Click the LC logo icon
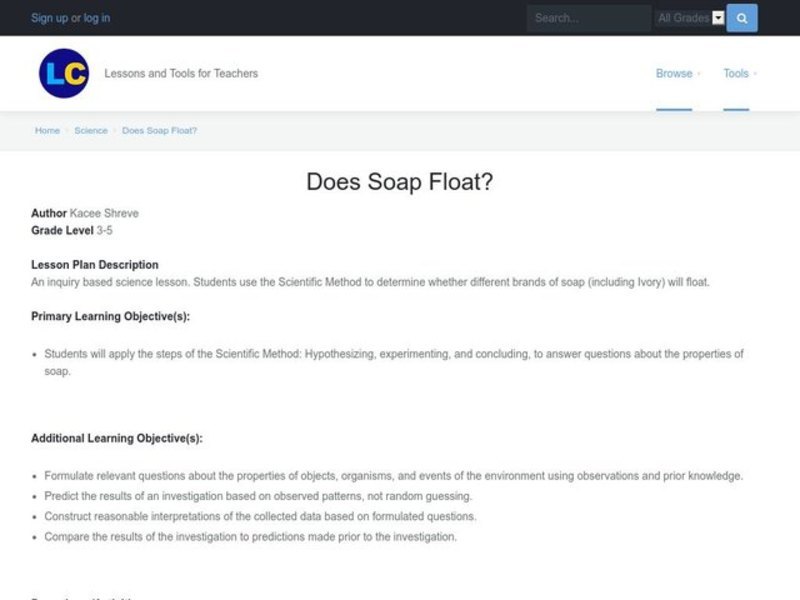The image size is (800, 600). (64, 73)
